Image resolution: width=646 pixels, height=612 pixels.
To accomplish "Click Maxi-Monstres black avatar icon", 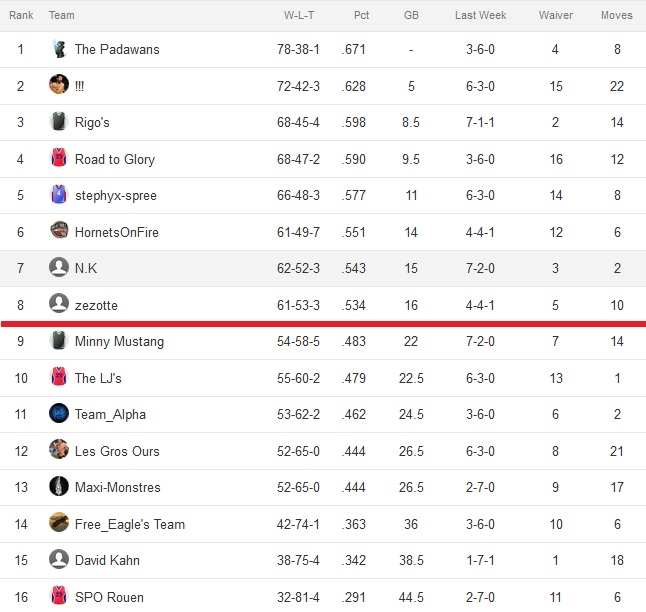I will (59, 486).
